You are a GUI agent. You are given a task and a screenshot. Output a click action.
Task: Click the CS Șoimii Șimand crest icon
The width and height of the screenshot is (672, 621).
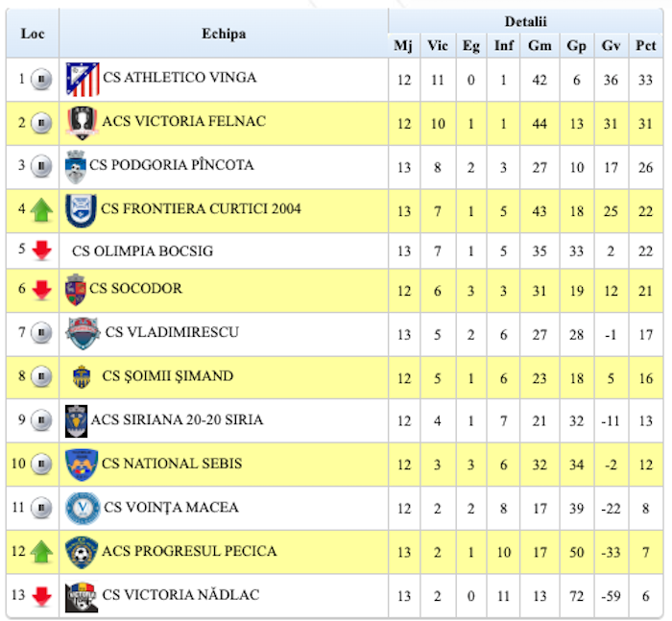click(x=82, y=376)
